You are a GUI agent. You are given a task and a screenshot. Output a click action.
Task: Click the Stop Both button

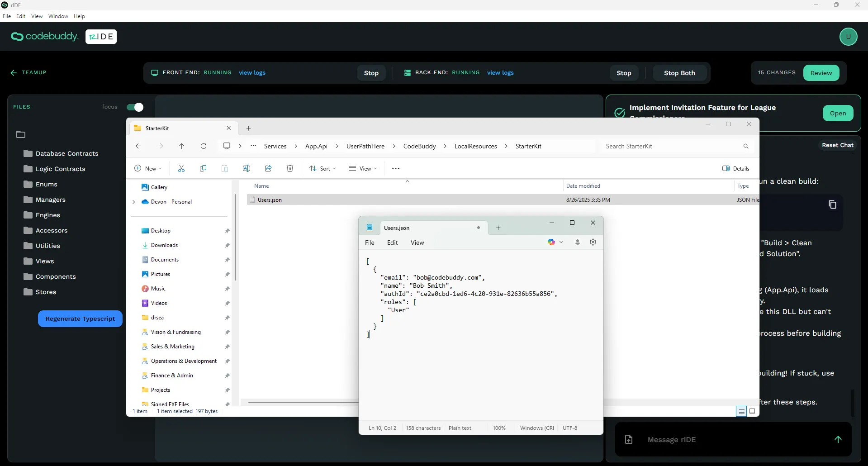pos(679,73)
